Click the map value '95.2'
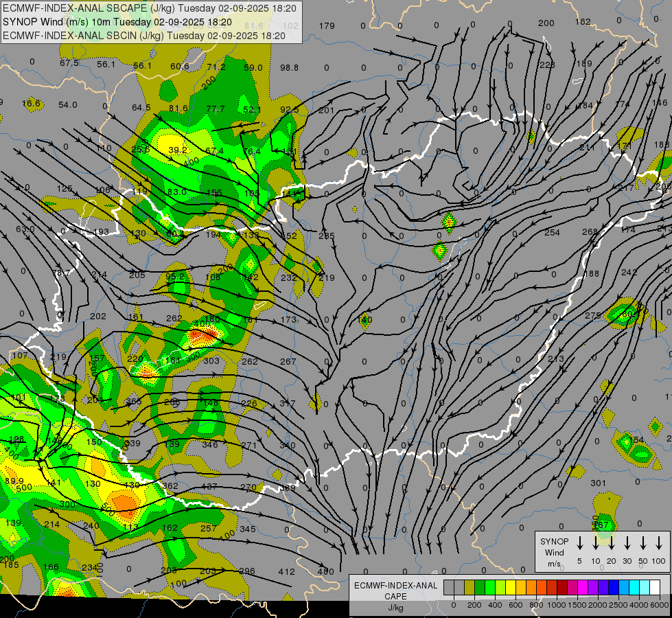672x618 pixels. (175, 276)
